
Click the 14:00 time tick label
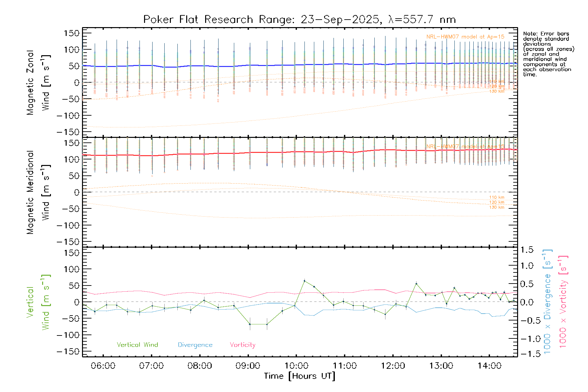click(489, 366)
